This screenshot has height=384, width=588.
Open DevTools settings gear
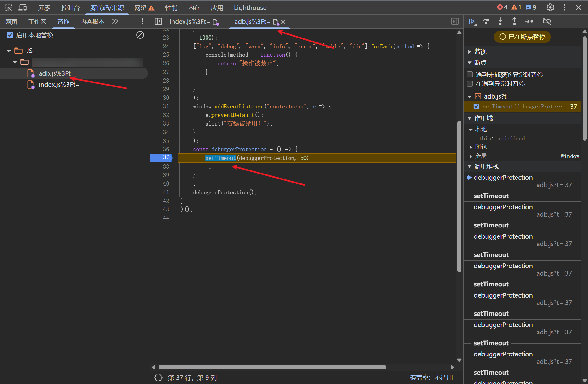tap(550, 7)
